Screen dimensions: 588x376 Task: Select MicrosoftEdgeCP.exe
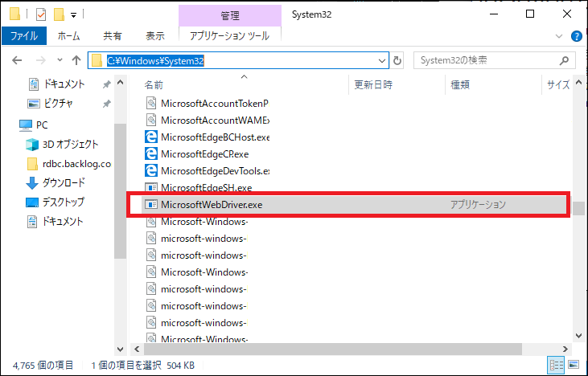[197, 154]
